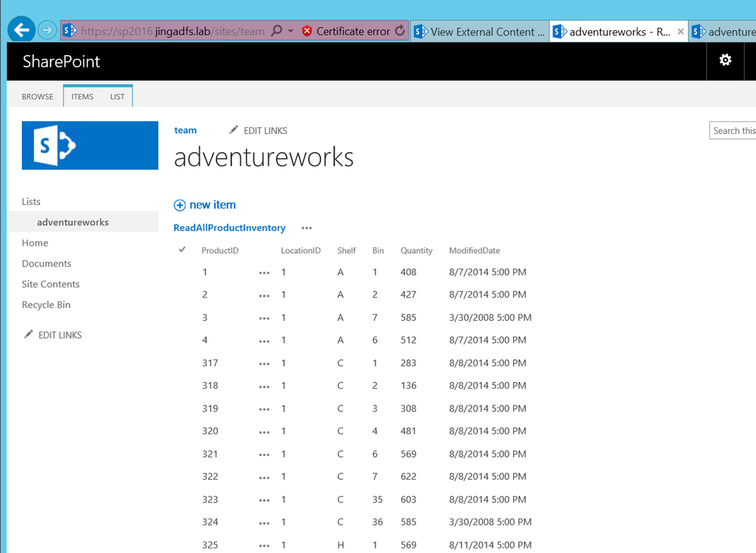Image resolution: width=756 pixels, height=553 pixels.
Task: Go to Home in left navigation
Action: point(35,243)
